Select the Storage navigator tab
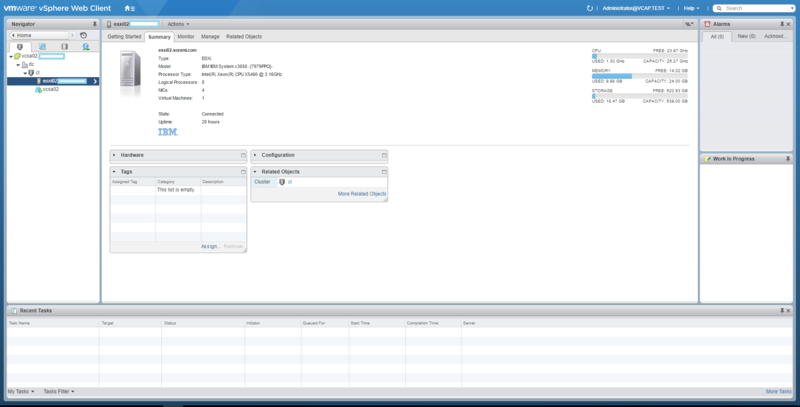Viewport: 800px width, 407px height. (64, 46)
